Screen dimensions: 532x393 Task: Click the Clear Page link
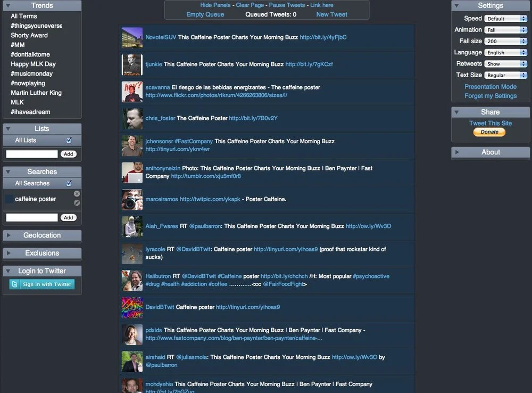(250, 5)
